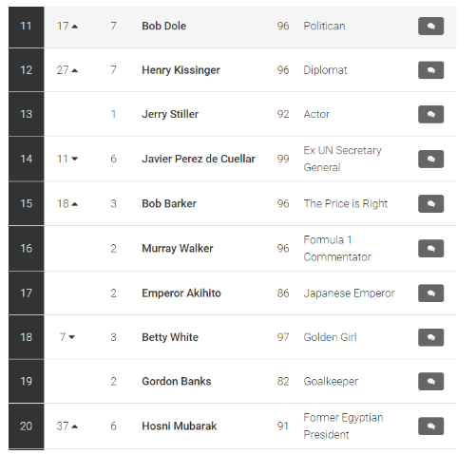Open comments for Gordon Banks
Screen dimensions: 476x454
pos(430,382)
